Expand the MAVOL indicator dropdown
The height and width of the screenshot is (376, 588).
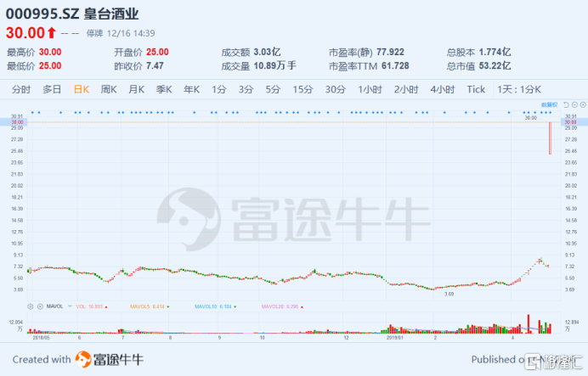click(70, 306)
